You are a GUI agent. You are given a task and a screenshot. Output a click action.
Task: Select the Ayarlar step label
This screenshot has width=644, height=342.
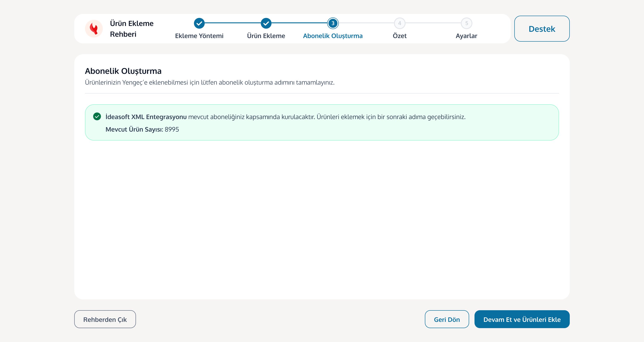466,36
